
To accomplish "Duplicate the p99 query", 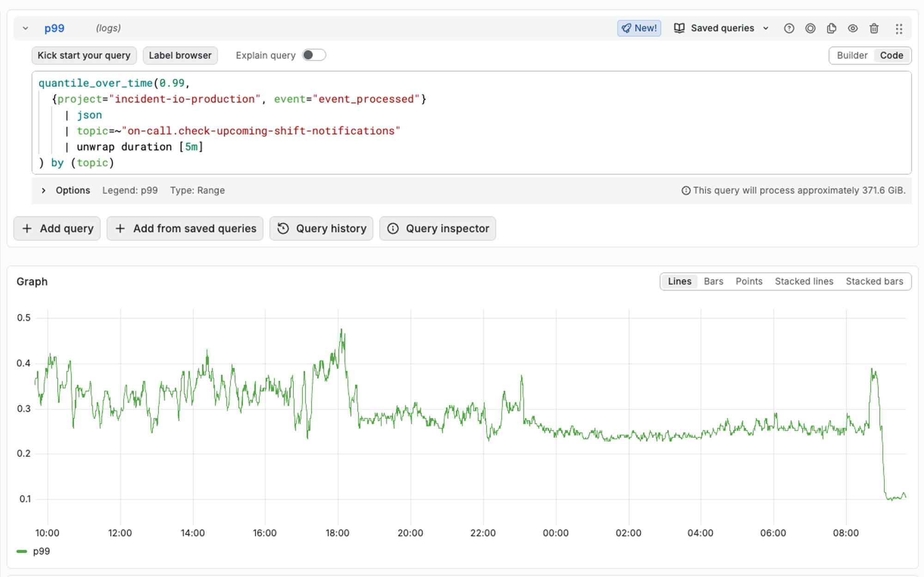I will 831,29.
